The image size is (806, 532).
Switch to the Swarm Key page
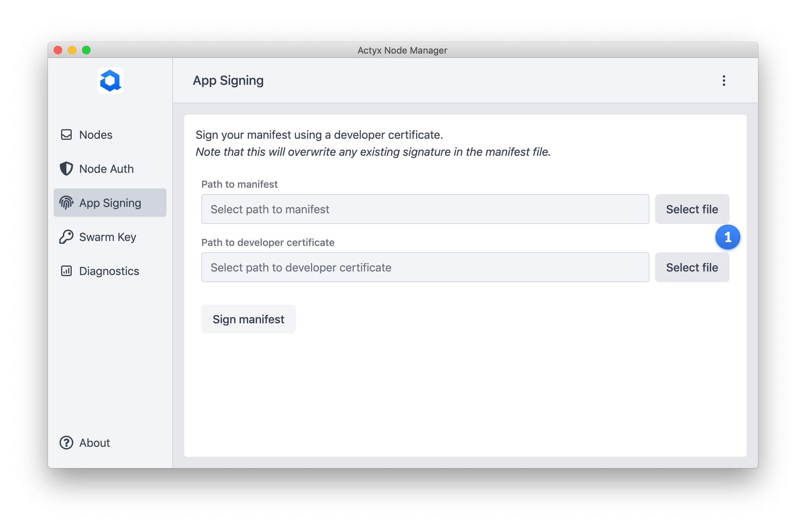pos(108,237)
